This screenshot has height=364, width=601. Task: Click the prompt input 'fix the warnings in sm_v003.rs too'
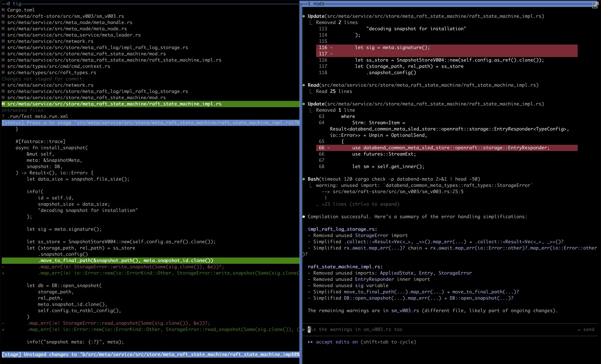coord(355,330)
